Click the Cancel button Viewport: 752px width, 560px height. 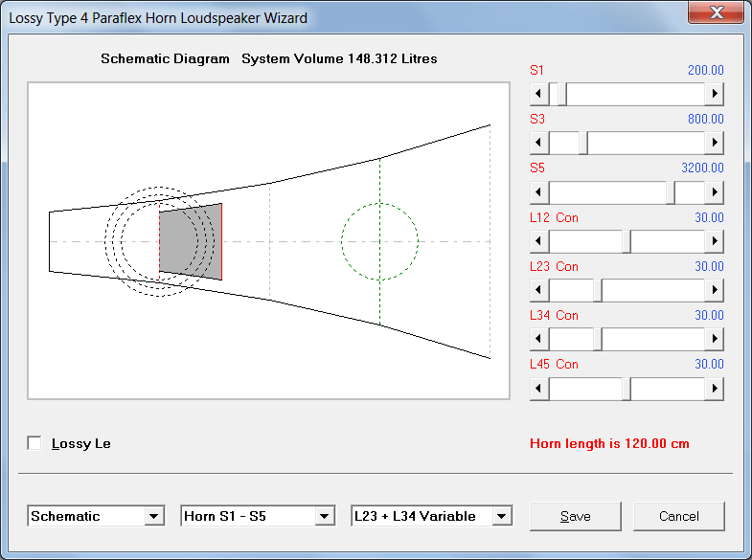(678, 516)
